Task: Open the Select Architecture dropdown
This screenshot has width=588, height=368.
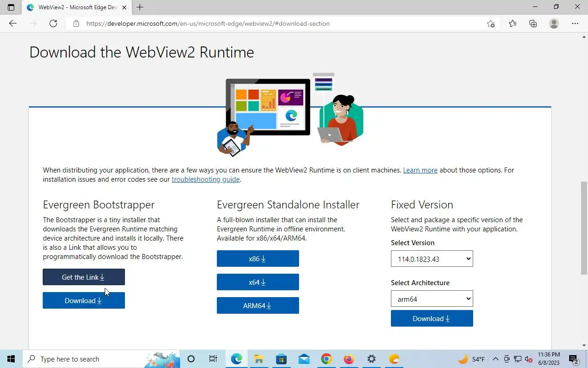Action: point(432,299)
